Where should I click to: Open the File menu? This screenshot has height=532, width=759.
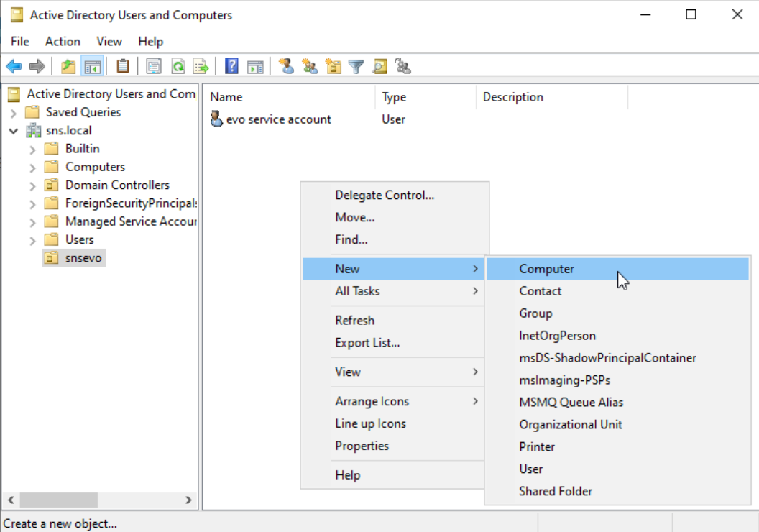pyautogui.click(x=20, y=42)
